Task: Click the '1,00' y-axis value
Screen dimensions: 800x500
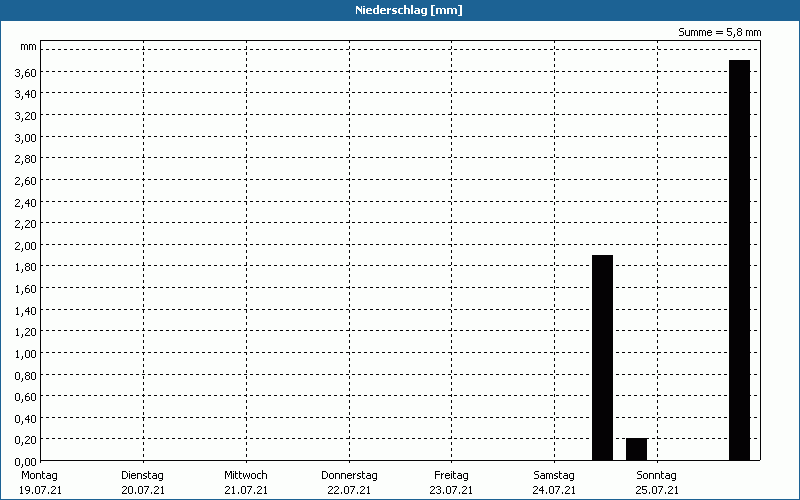Action: (26, 354)
